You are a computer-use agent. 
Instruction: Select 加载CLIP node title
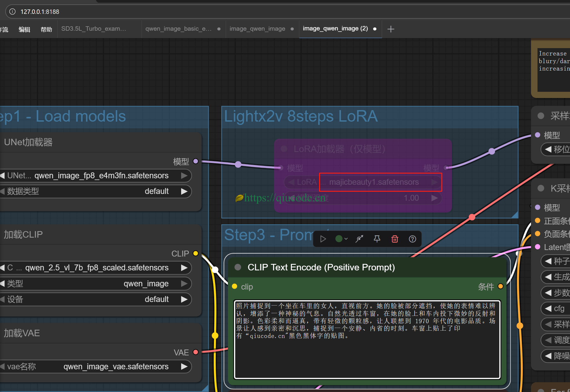click(x=23, y=234)
